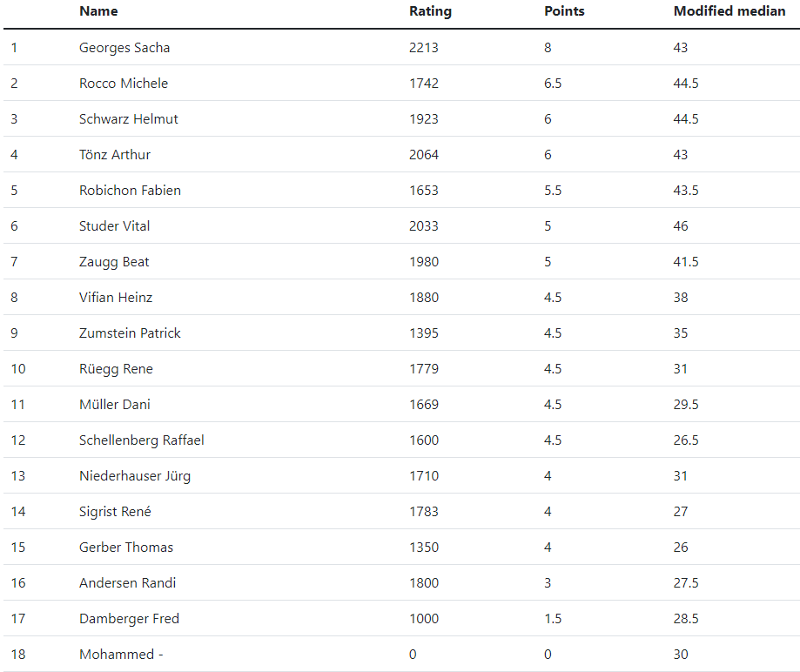Select Damberger Fred's name

coord(129,618)
